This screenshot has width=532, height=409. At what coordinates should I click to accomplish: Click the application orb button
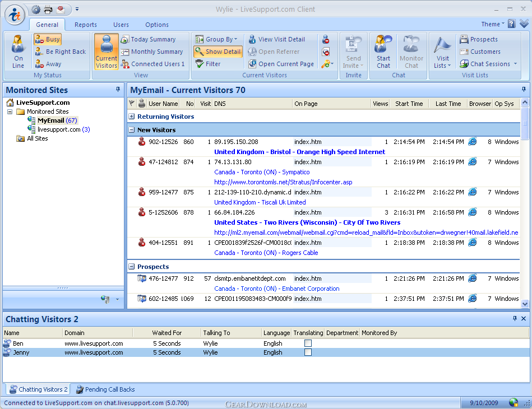pyautogui.click(x=15, y=15)
